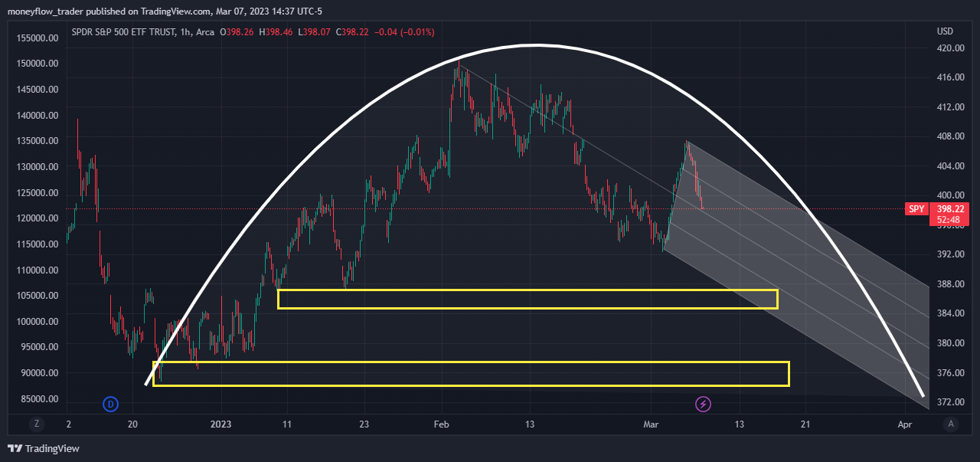Click the 376.00 right axis label

[949, 373]
